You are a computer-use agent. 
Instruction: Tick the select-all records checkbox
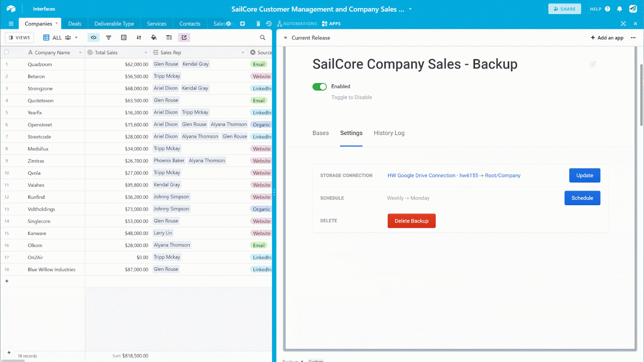click(x=6, y=52)
